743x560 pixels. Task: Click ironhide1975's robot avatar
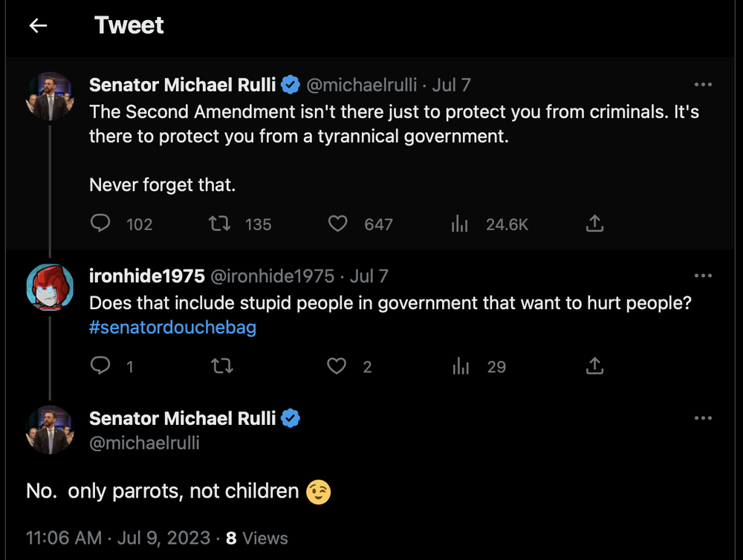click(x=50, y=287)
